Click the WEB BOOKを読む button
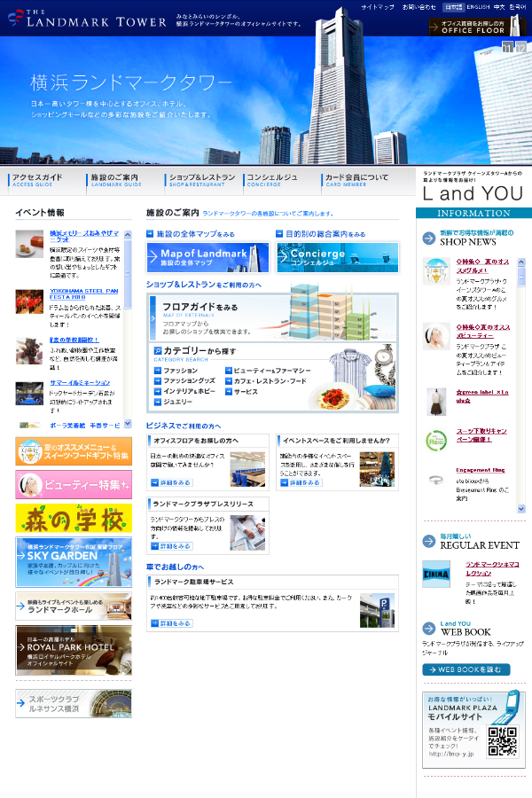This screenshot has height=798, width=532. point(466,669)
